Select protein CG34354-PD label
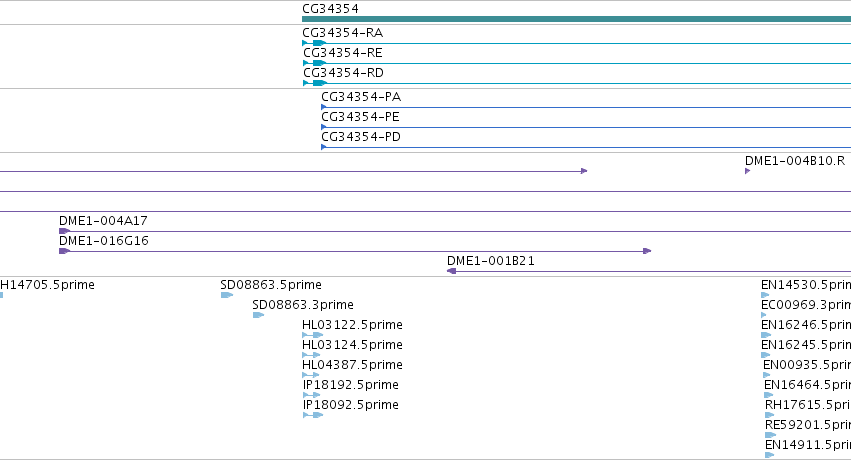The width and height of the screenshot is (851, 460). point(361,137)
